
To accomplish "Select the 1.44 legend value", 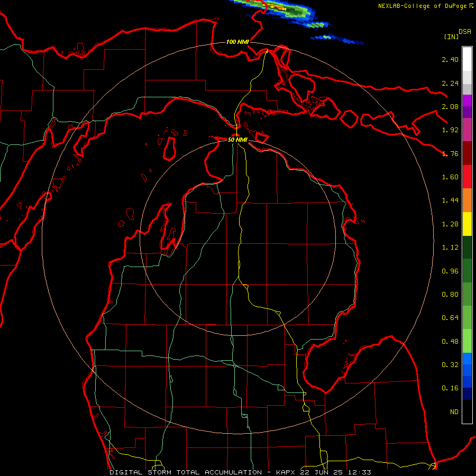I will (450, 200).
